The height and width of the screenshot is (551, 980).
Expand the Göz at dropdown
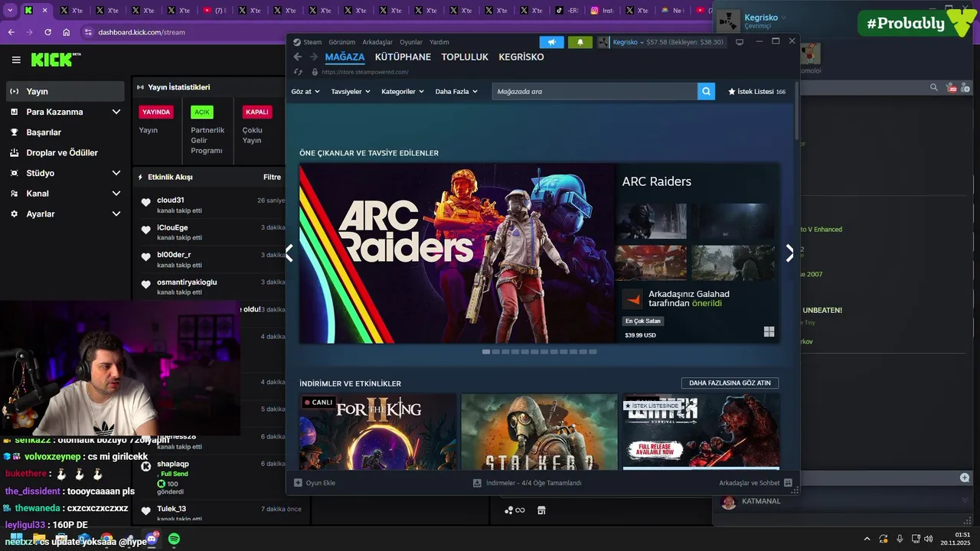pyautogui.click(x=305, y=91)
